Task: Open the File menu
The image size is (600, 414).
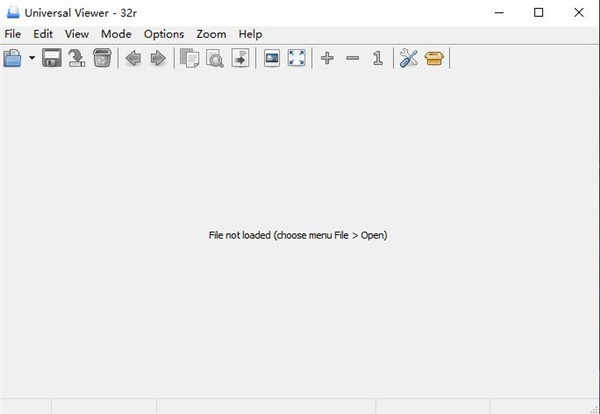Action: (13, 34)
